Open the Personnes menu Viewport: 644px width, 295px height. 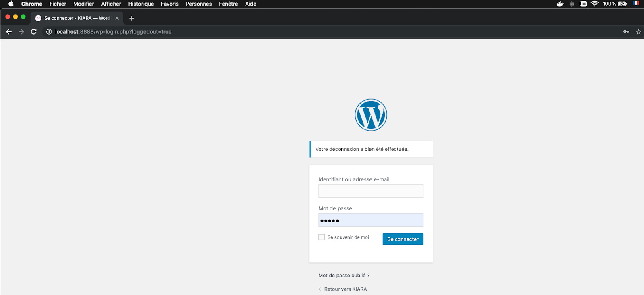click(199, 4)
